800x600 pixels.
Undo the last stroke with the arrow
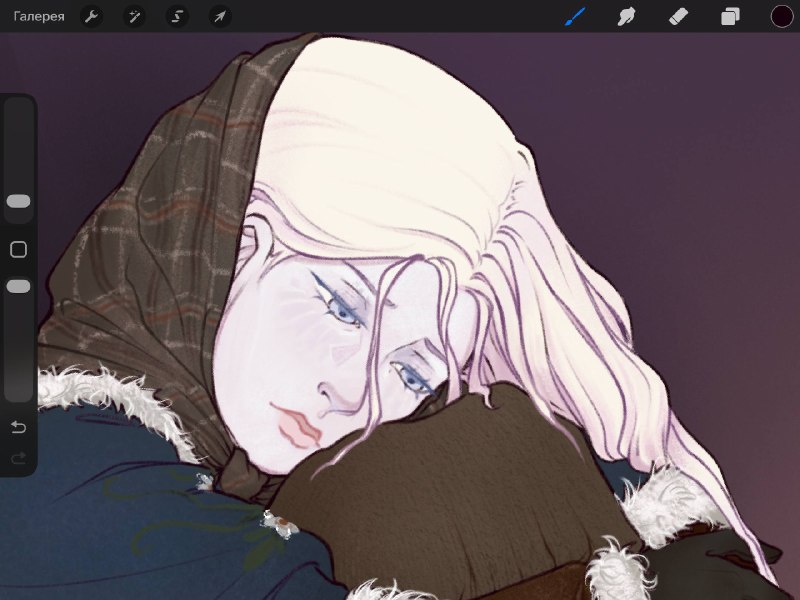18,427
